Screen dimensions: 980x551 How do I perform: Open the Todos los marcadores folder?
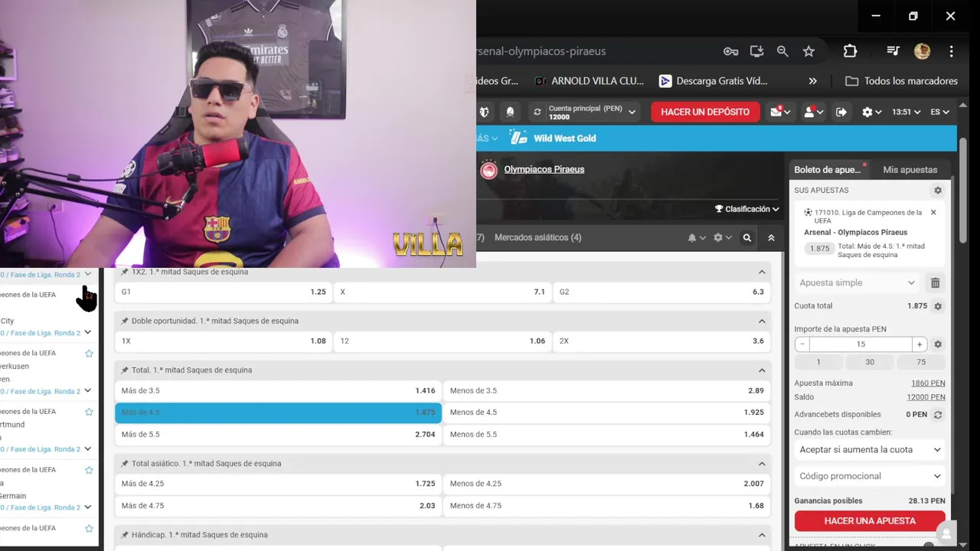point(901,81)
